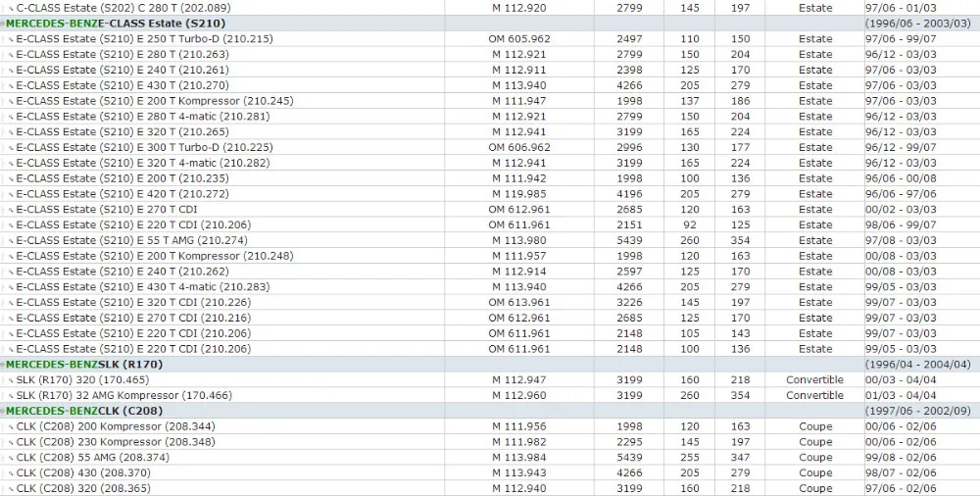The image size is (980, 496).
Task: Click the kW value 92
Action: (x=690, y=225)
